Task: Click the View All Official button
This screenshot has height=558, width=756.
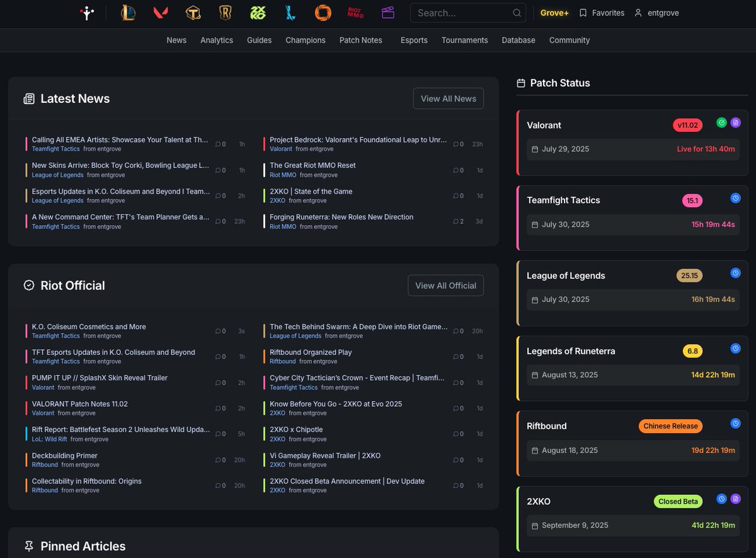Action: tap(445, 285)
